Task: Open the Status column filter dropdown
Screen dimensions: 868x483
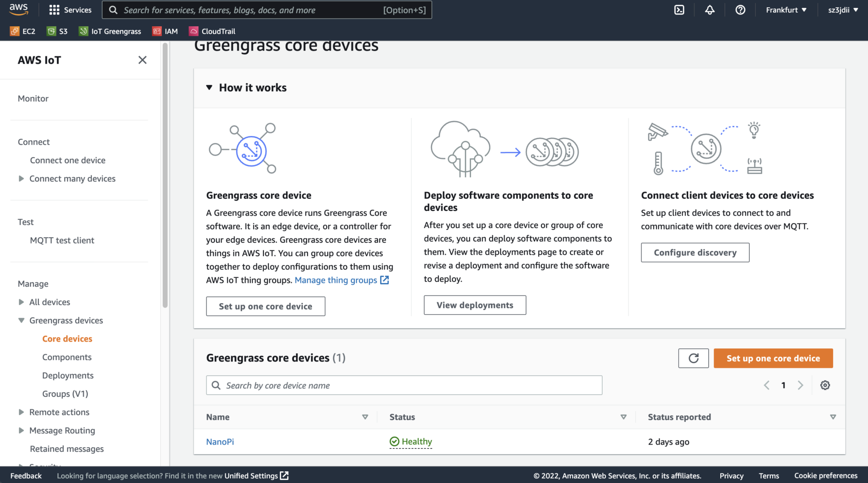Action: pos(623,417)
